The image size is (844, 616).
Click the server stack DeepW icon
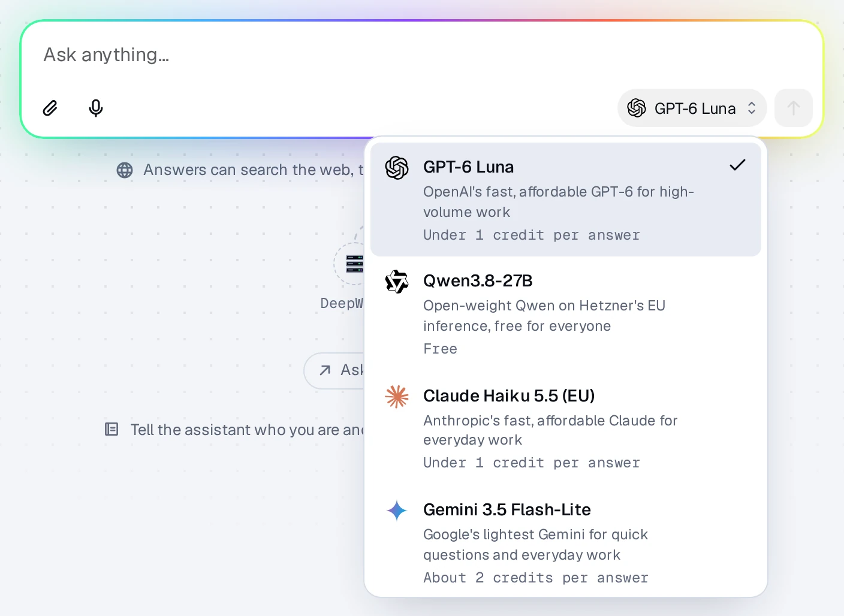[x=354, y=264]
